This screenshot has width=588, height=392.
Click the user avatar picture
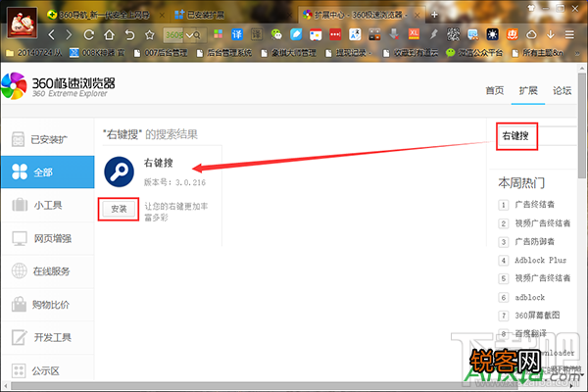(x=23, y=24)
